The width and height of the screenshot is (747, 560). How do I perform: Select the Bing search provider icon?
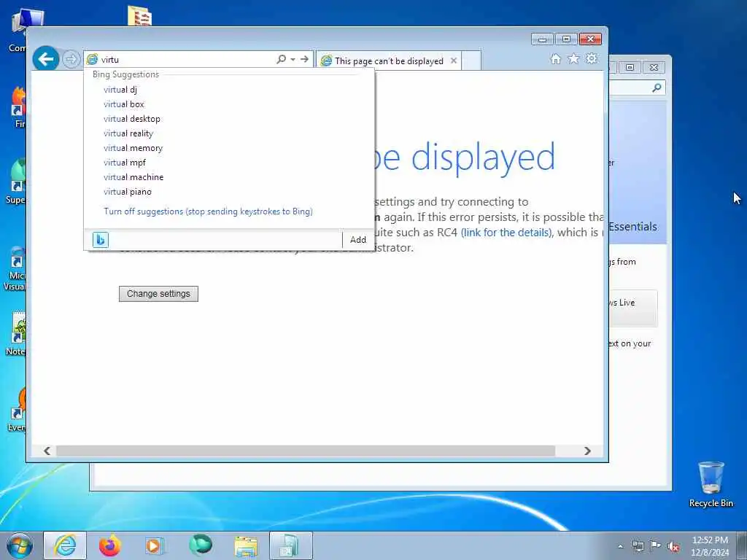[x=101, y=239]
